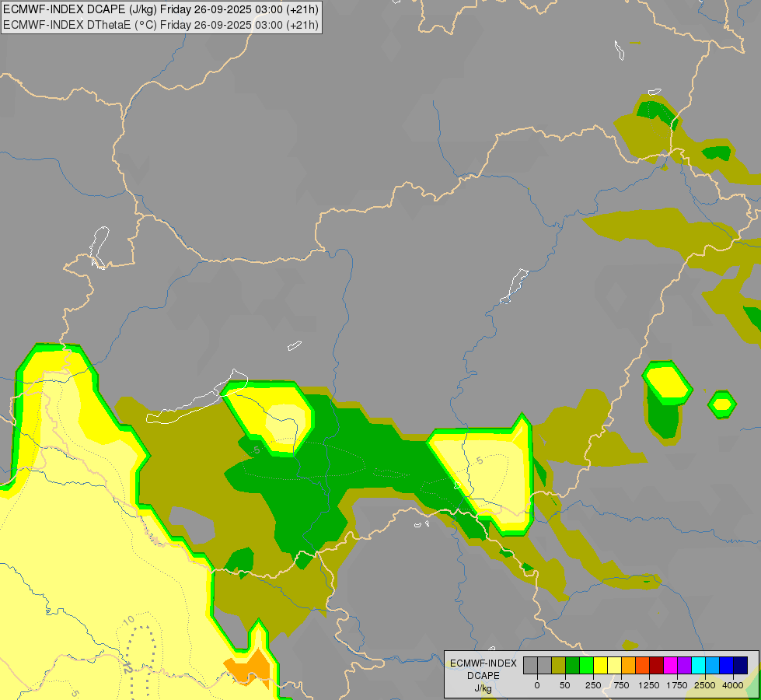Click the navy legend swatch
Screen dimensions: 761x700
pos(741,666)
